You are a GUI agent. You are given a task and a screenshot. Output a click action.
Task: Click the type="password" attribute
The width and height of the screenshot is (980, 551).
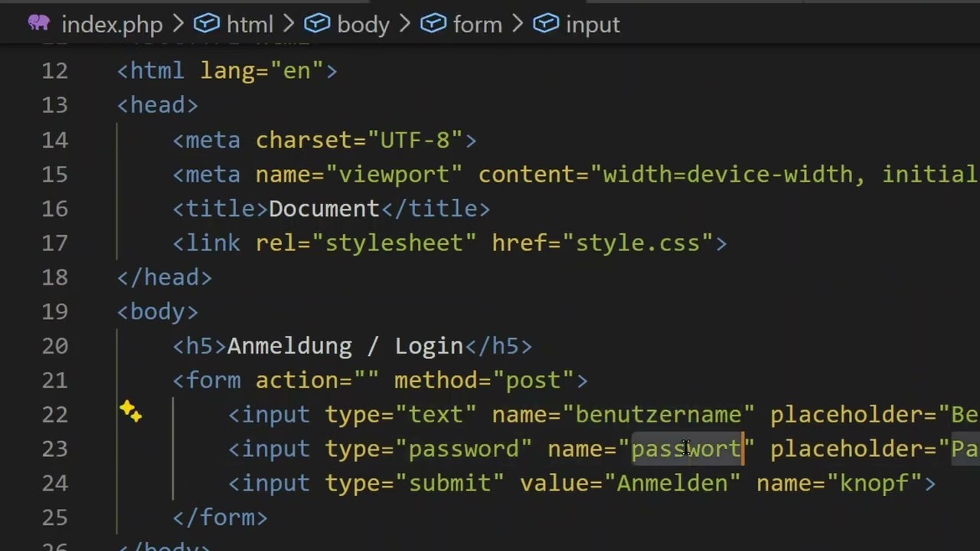pyautogui.click(x=429, y=449)
